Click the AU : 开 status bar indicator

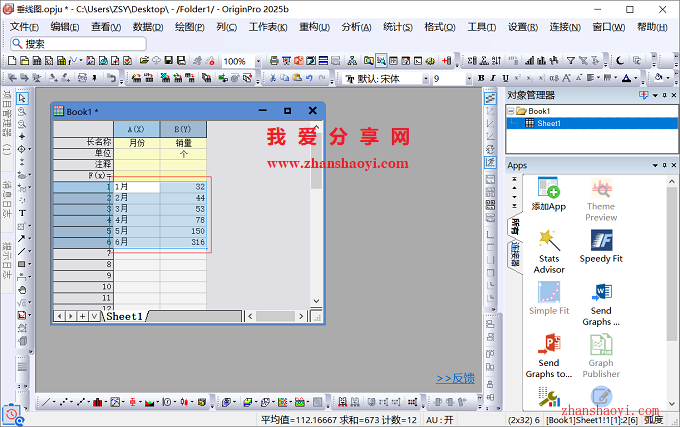point(440,420)
